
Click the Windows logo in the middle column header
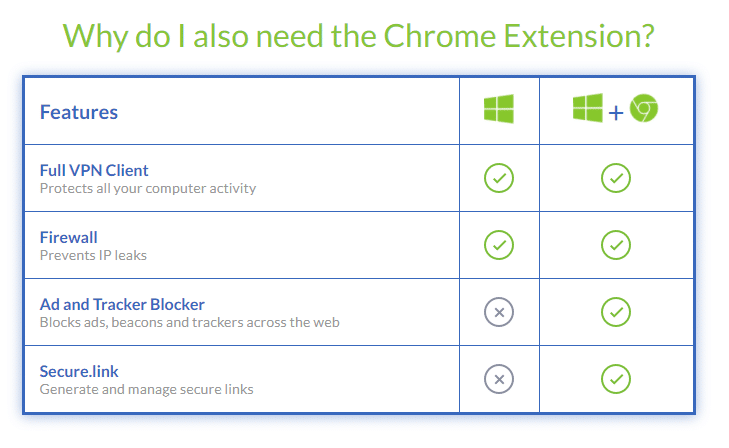tap(499, 109)
